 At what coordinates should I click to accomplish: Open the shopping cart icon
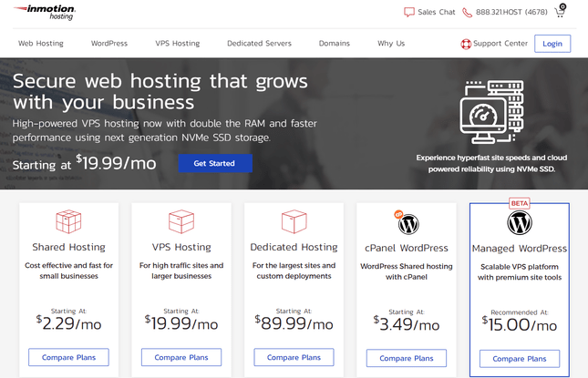tap(561, 11)
